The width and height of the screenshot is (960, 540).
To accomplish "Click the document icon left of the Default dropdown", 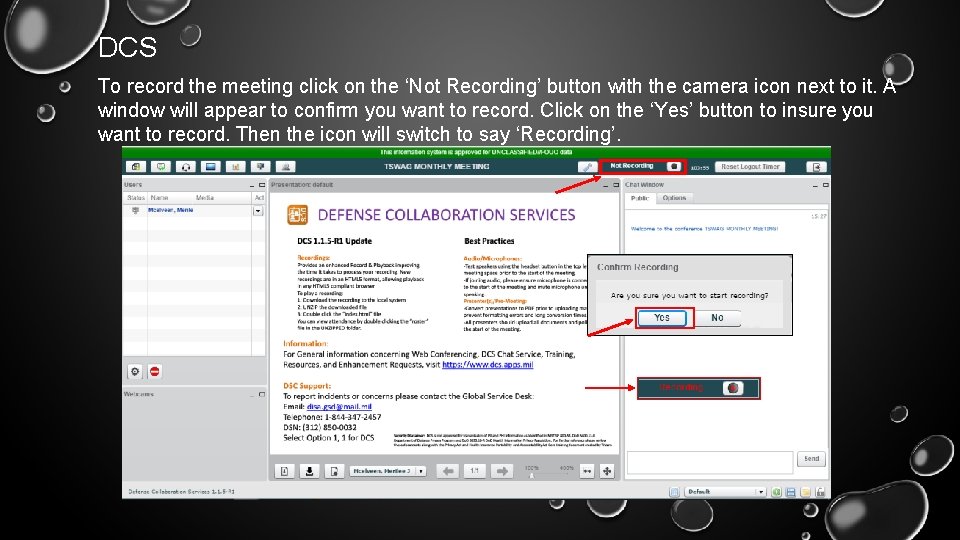I will [674, 492].
